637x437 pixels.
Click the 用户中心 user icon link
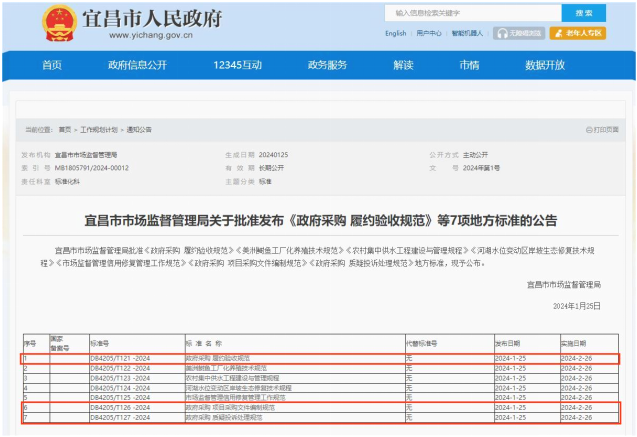pos(429,33)
